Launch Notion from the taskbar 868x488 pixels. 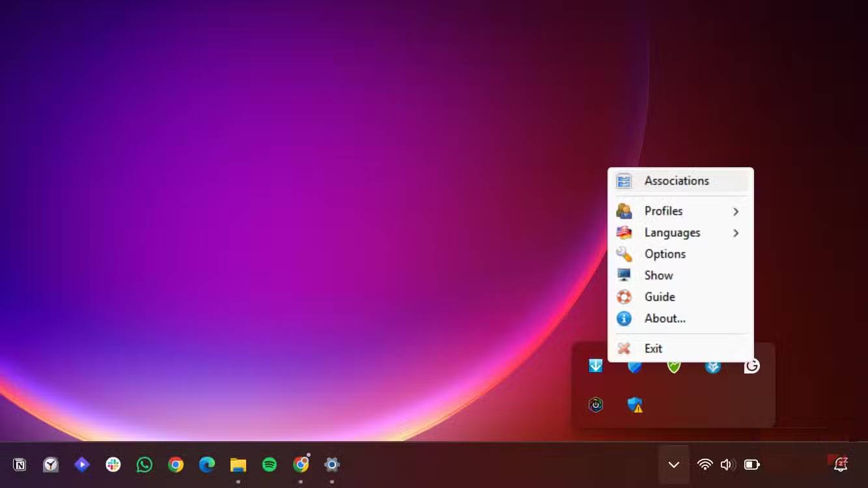(20, 465)
